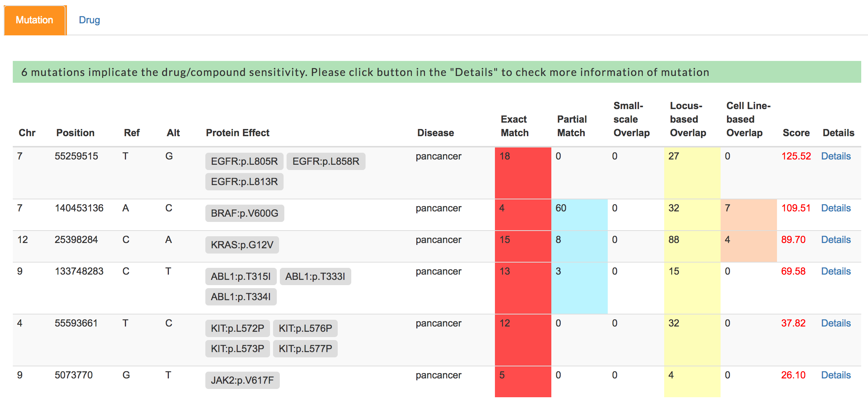Click the green mutation sensitivity message banner
This screenshot has width=868, height=404.
pyautogui.click(x=437, y=72)
